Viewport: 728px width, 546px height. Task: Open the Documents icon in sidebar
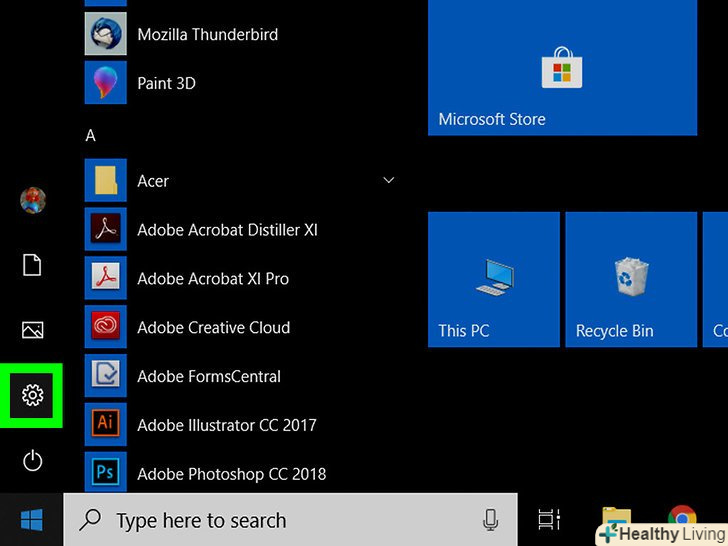pyautogui.click(x=32, y=265)
